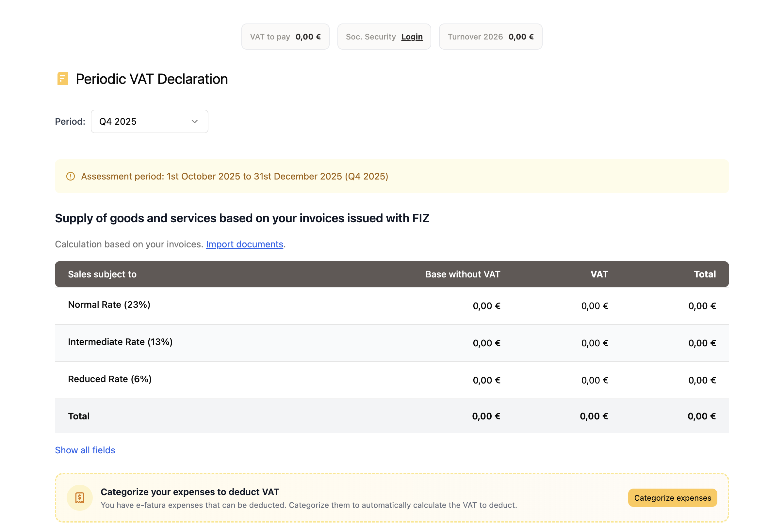The image size is (784, 532).
Task: Click Intermediate Rate total value
Action: coord(702,343)
